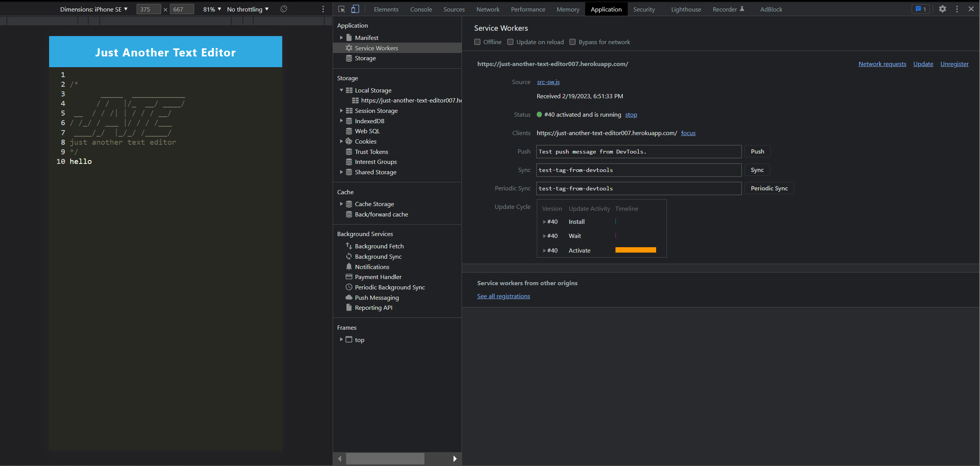Open the DevTools more options kebab menu
This screenshot has height=466, width=980.
pos(957,9)
